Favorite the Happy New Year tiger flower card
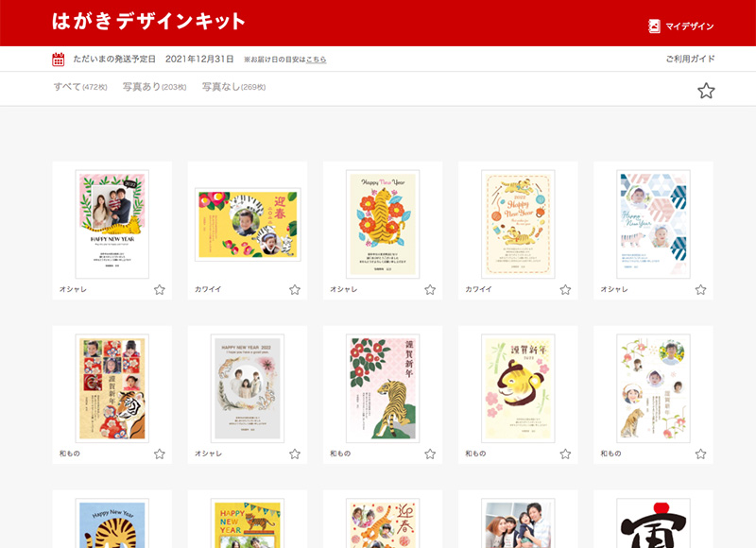The image size is (756, 548). [x=430, y=290]
